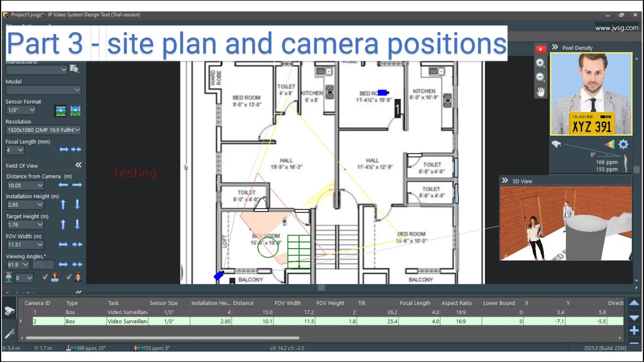Raise target height with up arrow
This screenshot has height=362, width=644.
coord(63,224)
